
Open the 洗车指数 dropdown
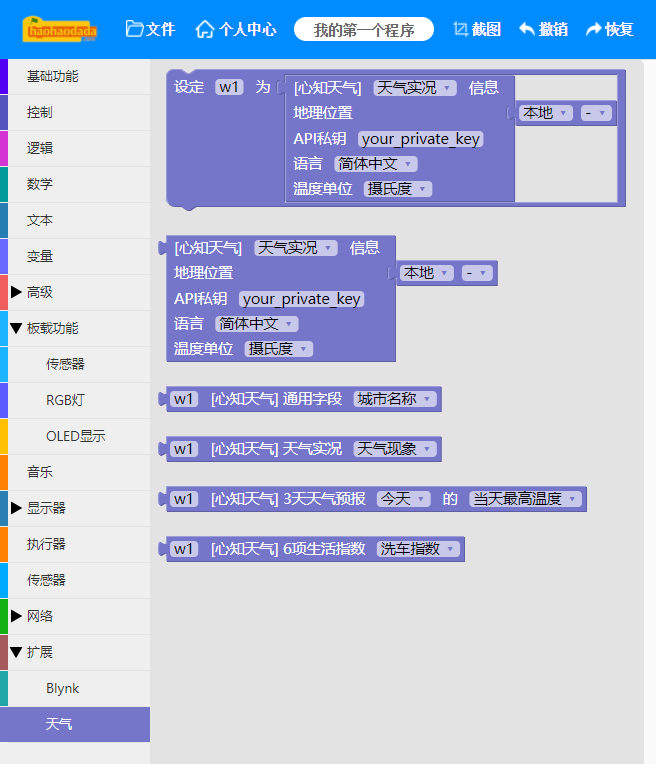pos(418,549)
